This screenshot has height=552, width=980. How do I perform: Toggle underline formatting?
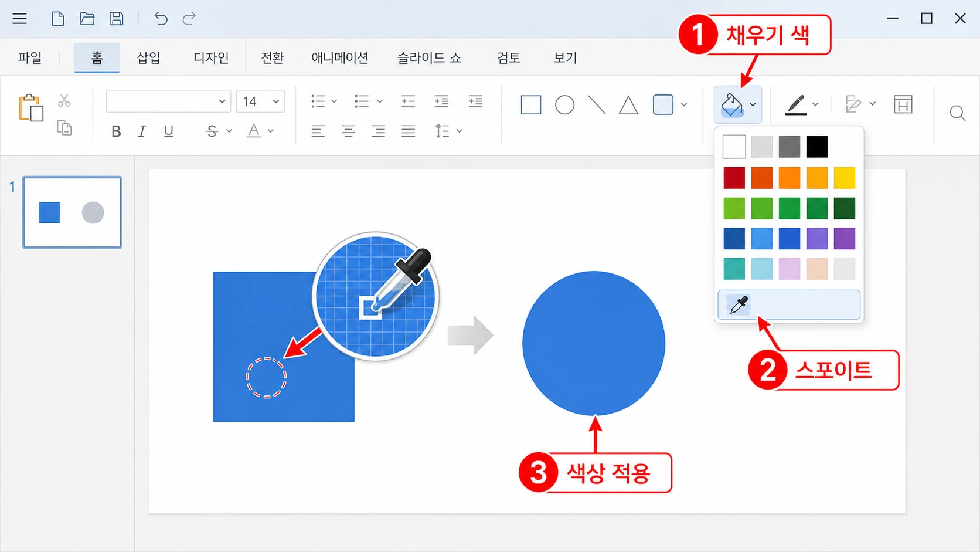pos(169,131)
